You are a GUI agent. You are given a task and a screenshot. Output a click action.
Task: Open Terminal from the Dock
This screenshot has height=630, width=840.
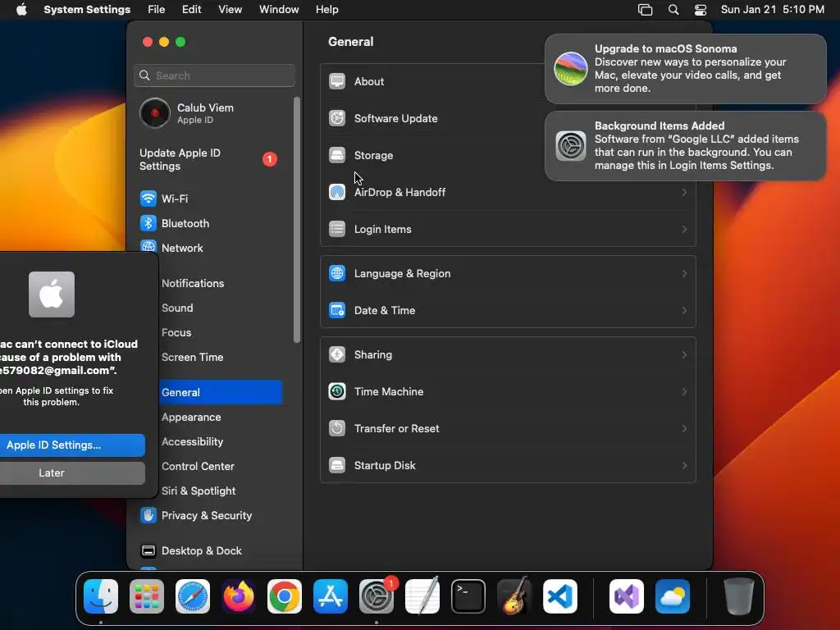[x=468, y=596]
